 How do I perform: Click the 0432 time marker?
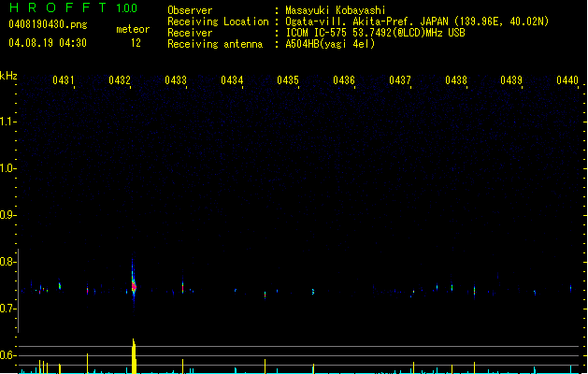tap(120, 80)
